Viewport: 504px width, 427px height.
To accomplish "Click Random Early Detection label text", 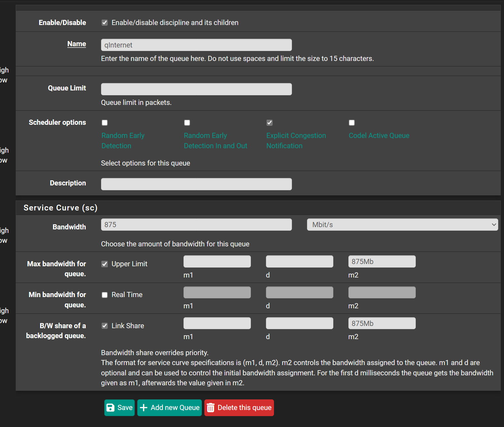I will tap(123, 141).
